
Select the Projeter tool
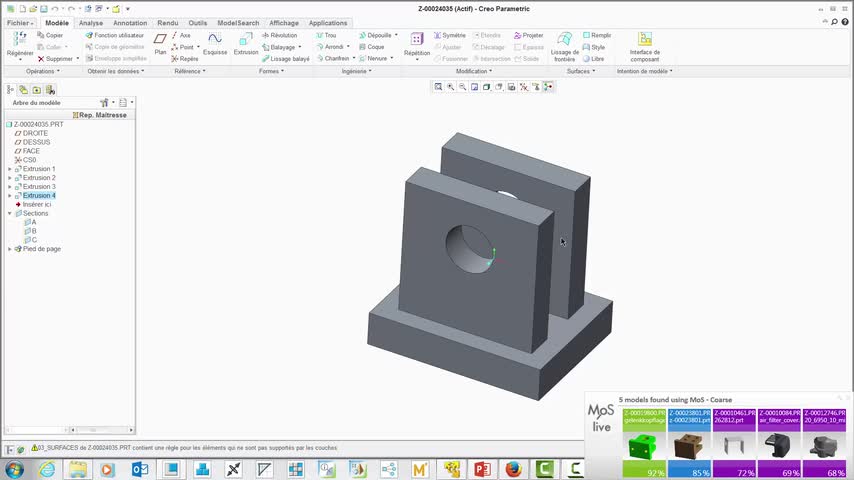pyautogui.click(x=528, y=35)
